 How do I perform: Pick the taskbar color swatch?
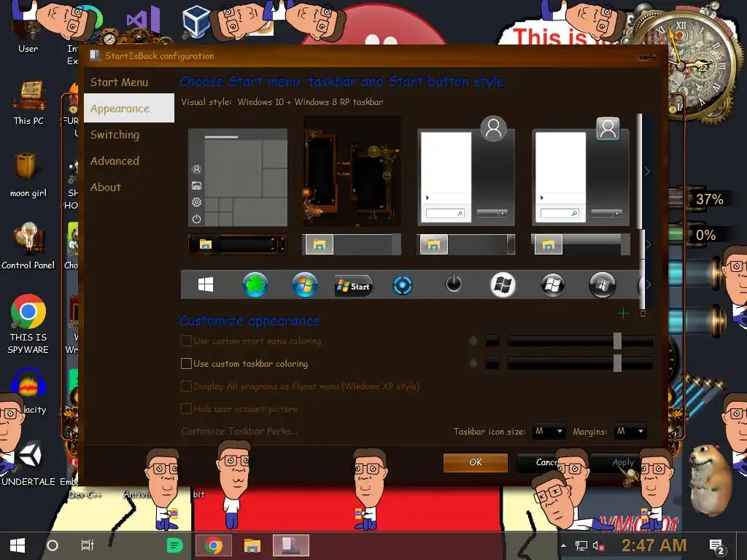tap(492, 363)
